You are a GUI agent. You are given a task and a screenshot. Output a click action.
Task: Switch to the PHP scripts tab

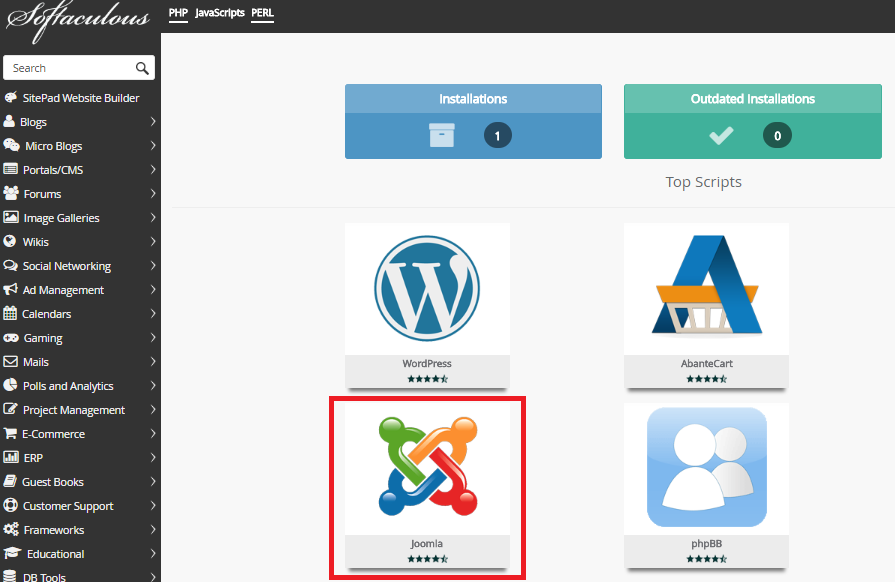(178, 13)
